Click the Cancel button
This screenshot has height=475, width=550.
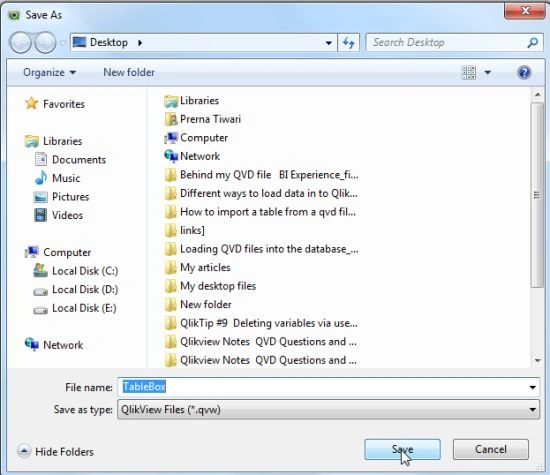(490, 449)
